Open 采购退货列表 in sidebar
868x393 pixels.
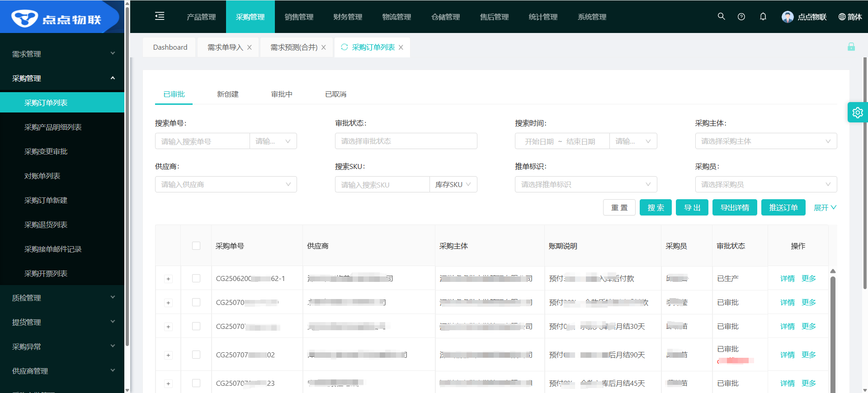62,225
